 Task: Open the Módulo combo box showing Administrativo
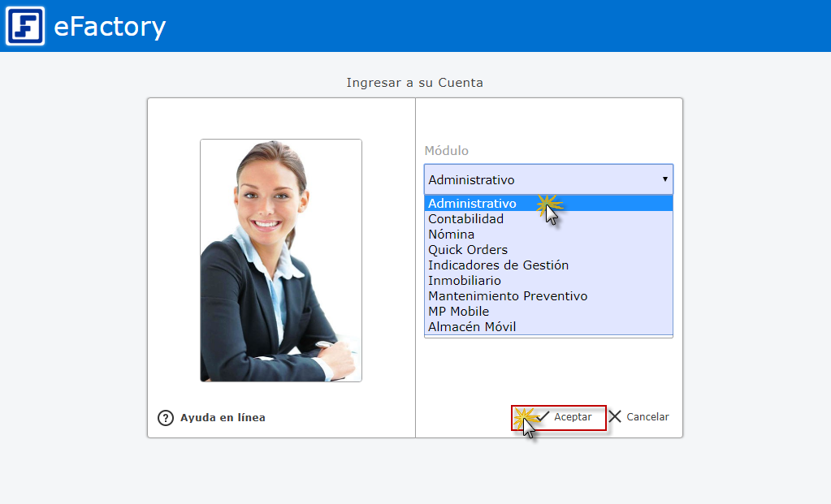click(548, 179)
